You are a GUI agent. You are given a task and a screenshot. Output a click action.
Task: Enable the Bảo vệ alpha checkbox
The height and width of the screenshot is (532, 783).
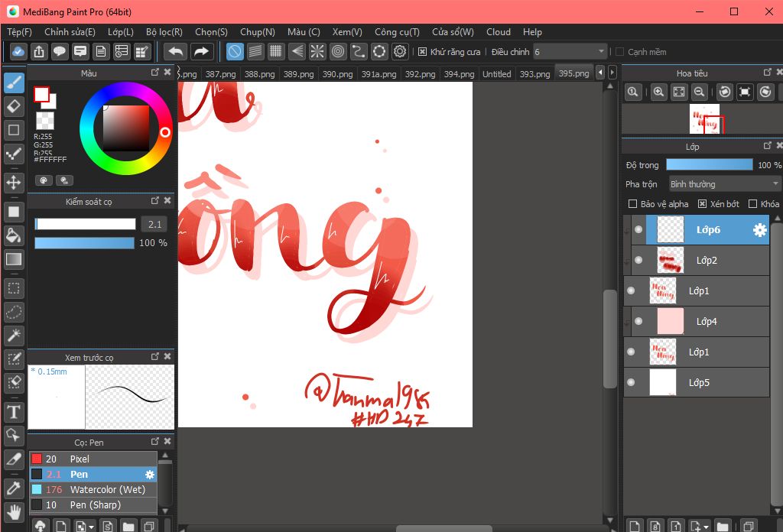pyautogui.click(x=632, y=203)
